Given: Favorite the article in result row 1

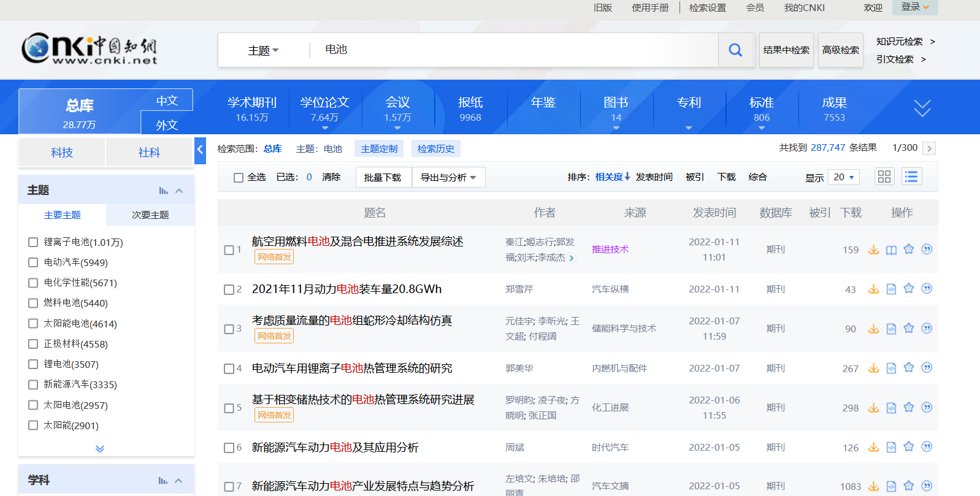Looking at the screenshot, I should point(909,249).
